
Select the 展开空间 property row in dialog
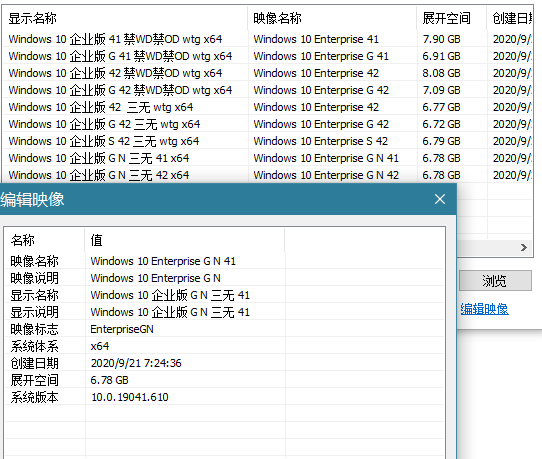coord(225,380)
